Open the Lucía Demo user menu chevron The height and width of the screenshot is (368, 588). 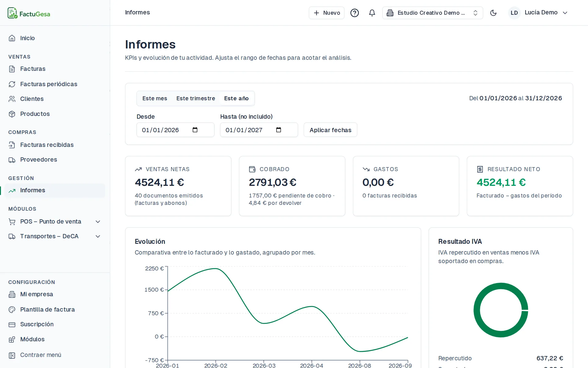(x=565, y=13)
